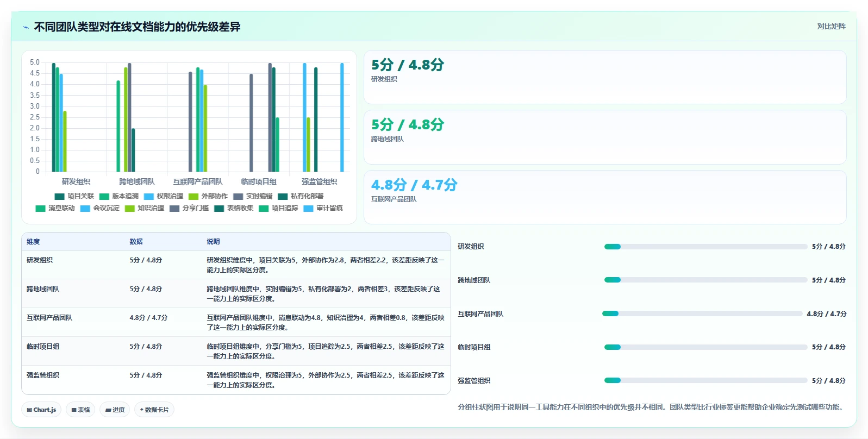Click the 5.0 y-axis tick label

[35, 62]
